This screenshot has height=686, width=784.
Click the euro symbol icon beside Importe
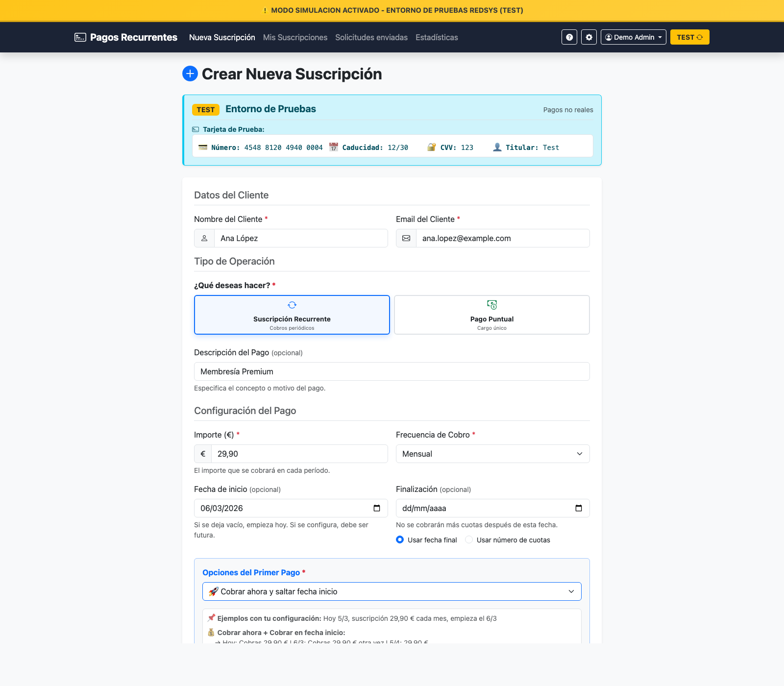coord(202,454)
